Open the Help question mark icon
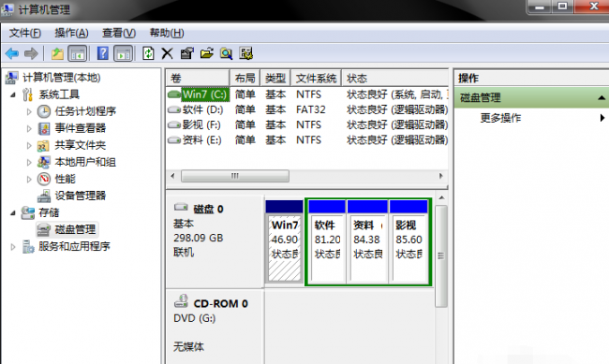The height and width of the screenshot is (364, 609). pyautogui.click(x=102, y=53)
